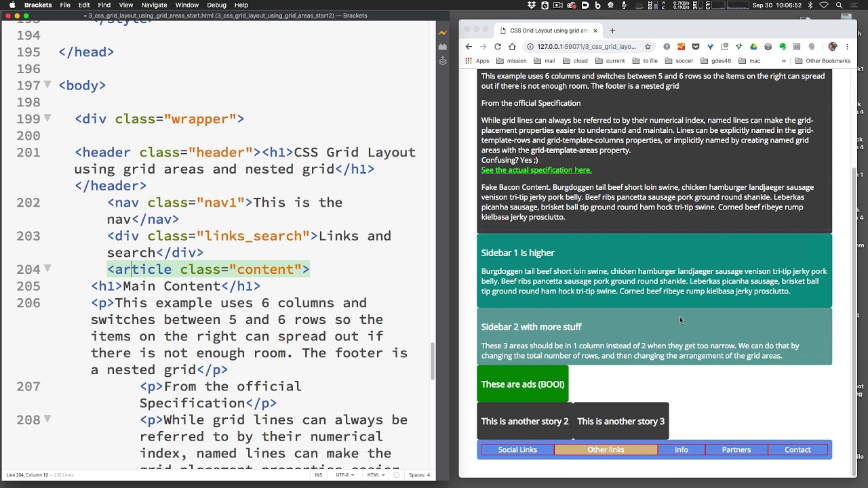Show hidden bookmarks with the chevron
This screenshot has height=488, width=868.
coord(783,60)
